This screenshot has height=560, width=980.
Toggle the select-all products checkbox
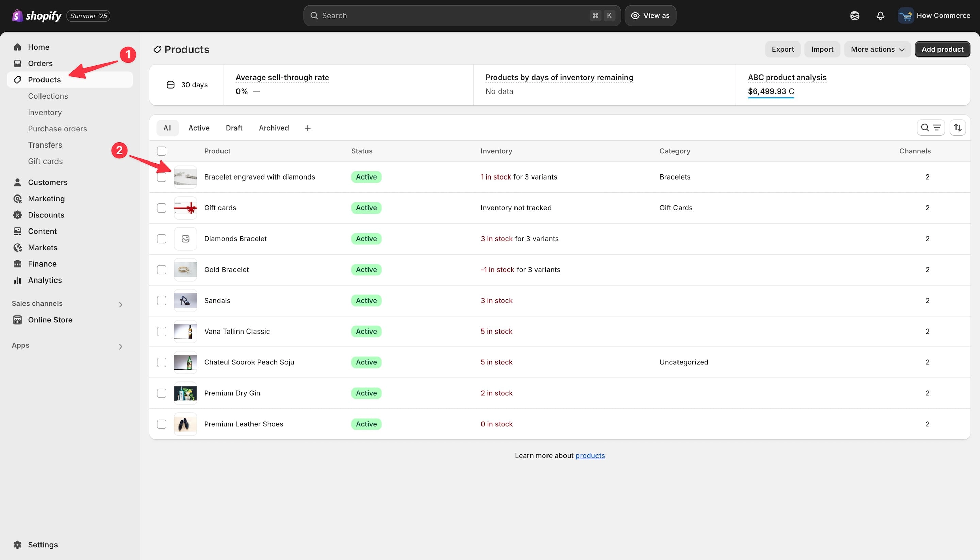point(162,151)
